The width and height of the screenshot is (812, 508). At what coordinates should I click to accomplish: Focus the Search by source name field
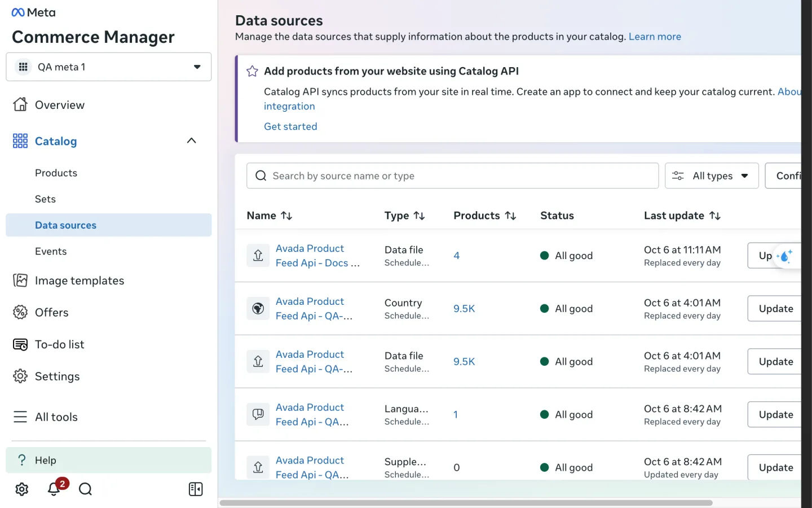(x=453, y=176)
